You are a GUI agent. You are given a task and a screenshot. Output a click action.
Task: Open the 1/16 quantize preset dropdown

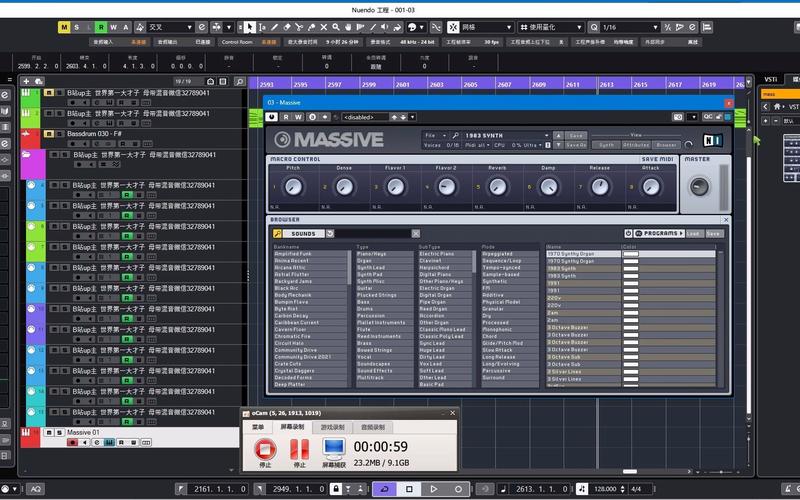point(631,27)
